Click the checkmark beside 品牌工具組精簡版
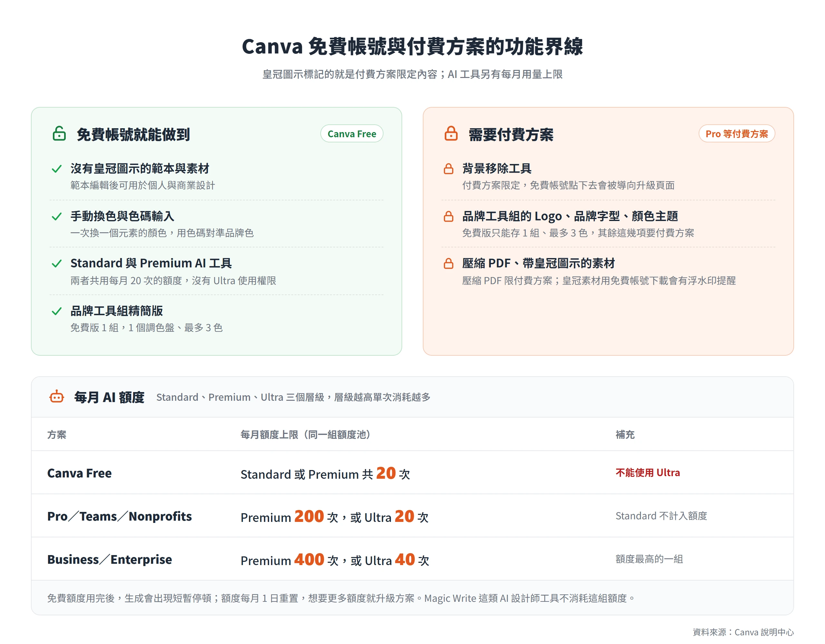 (x=57, y=311)
